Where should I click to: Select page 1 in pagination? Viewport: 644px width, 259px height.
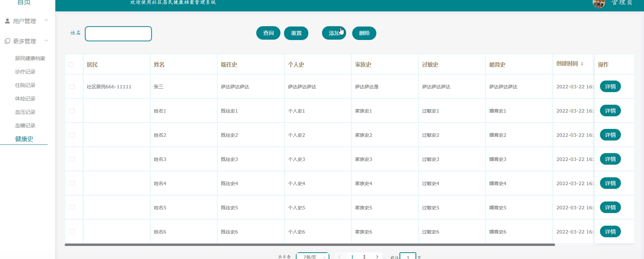click(352, 257)
